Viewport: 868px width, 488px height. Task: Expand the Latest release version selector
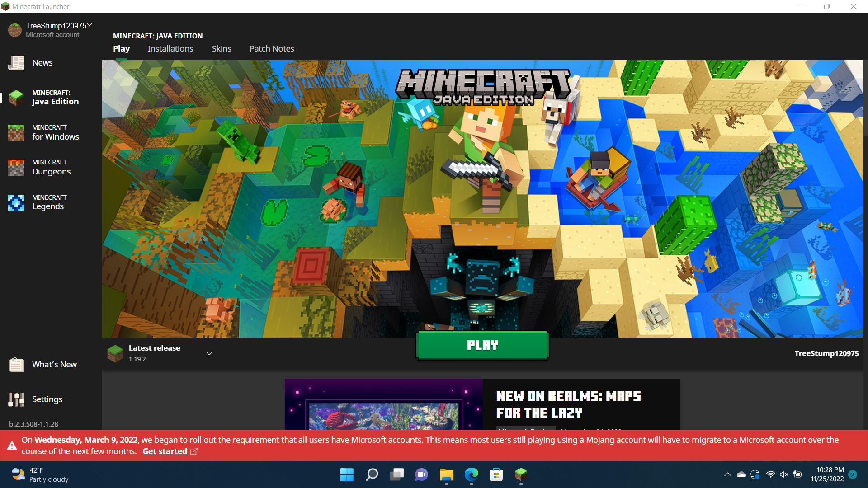click(209, 353)
